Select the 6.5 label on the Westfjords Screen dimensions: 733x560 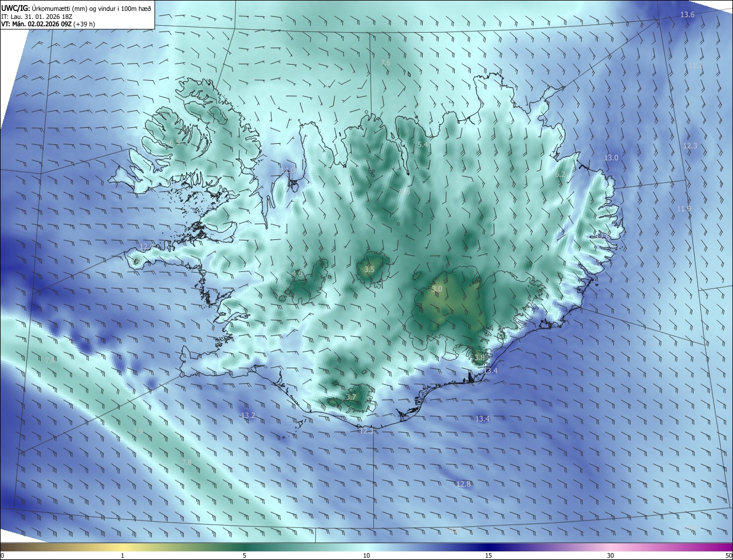point(174,142)
